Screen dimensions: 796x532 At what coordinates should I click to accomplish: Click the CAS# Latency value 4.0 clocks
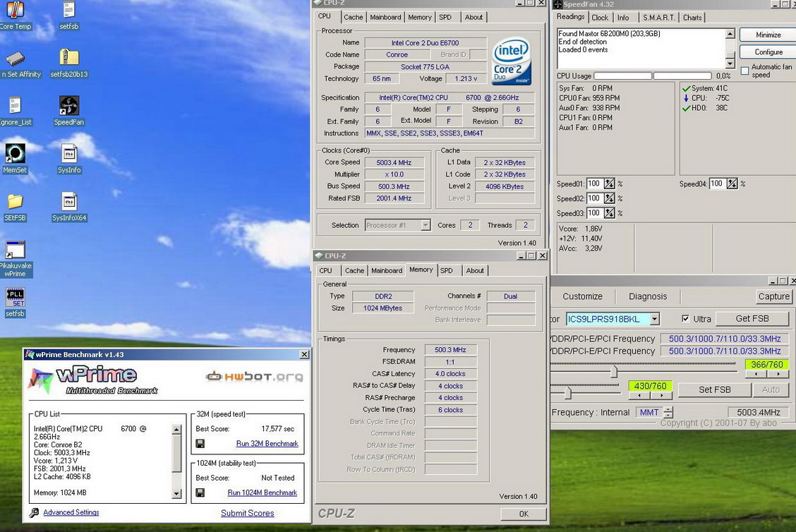pos(450,374)
